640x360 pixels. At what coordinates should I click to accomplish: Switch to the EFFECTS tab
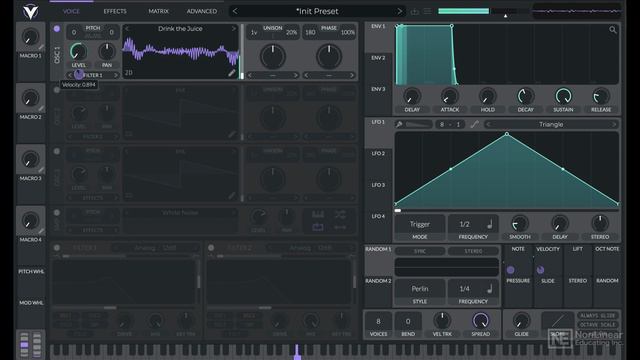(x=115, y=11)
